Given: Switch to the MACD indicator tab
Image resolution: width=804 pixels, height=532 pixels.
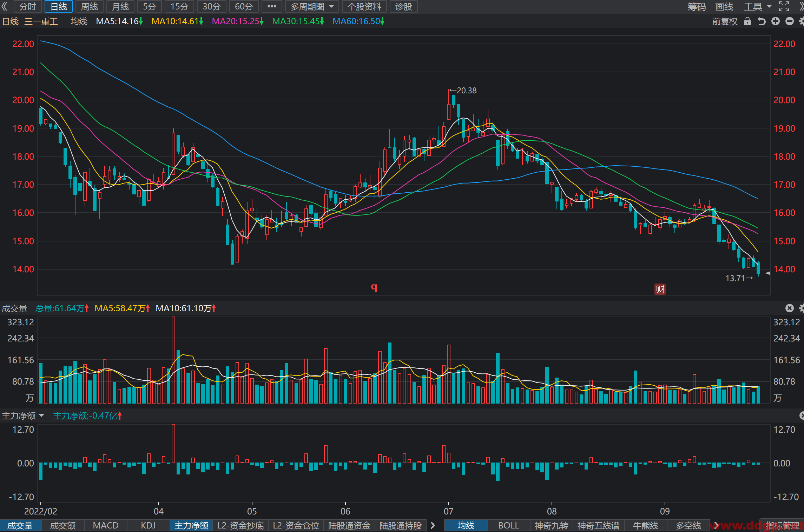Looking at the screenshot, I should click(106, 525).
